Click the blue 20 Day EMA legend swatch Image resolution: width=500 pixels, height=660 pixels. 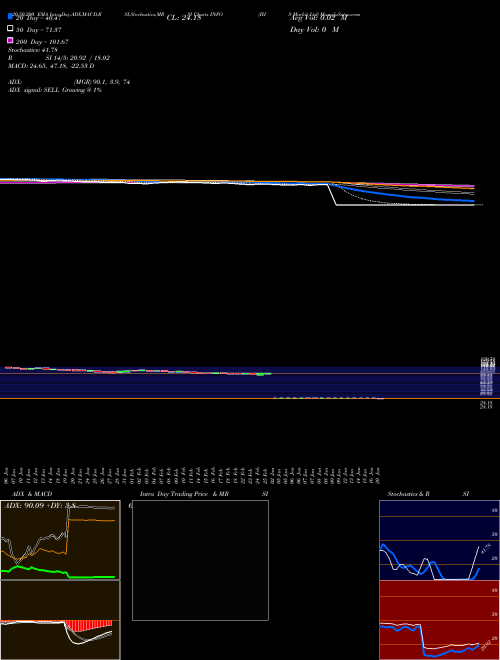coord(10,16)
